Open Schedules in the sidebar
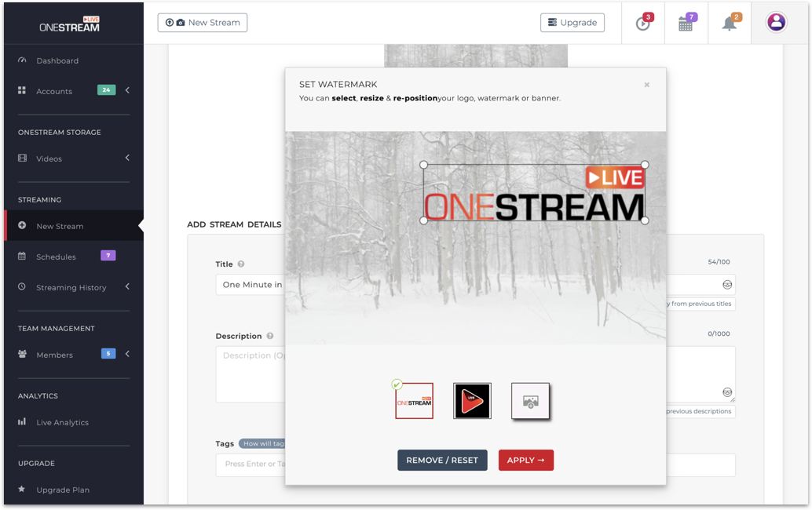The image size is (812, 510). point(56,257)
